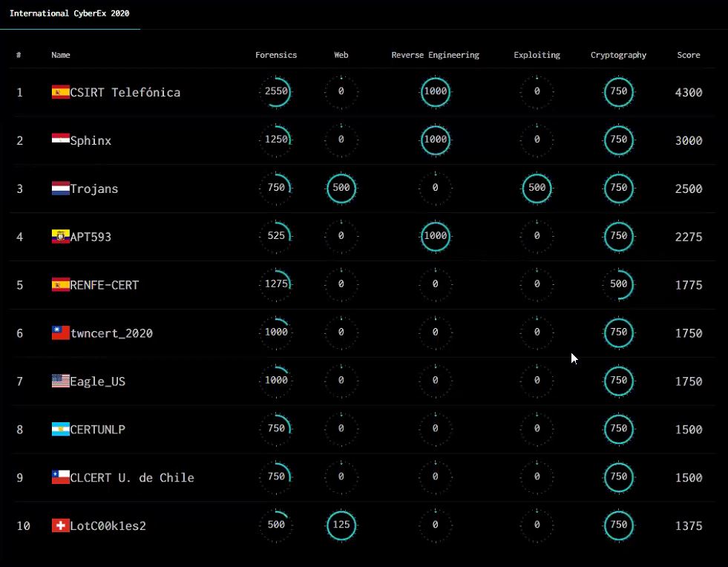Click team name RENFE-CERT

(x=104, y=285)
